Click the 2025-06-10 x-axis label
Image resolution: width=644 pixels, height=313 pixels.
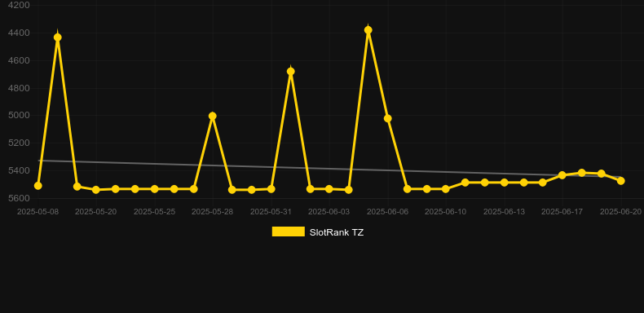(x=446, y=212)
